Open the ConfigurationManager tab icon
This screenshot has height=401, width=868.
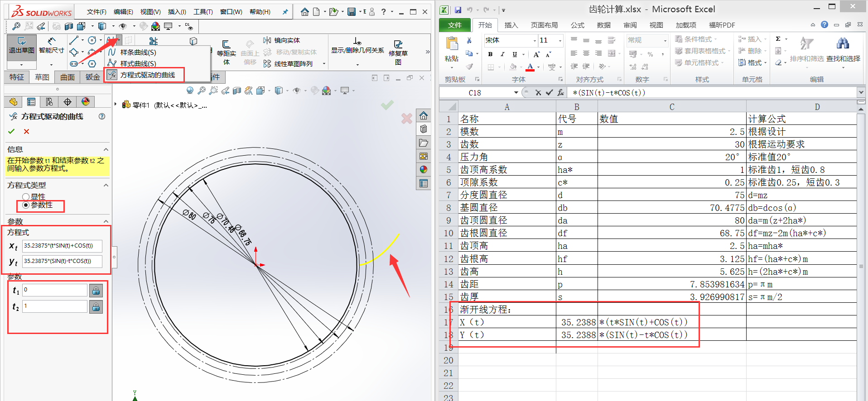tap(49, 102)
